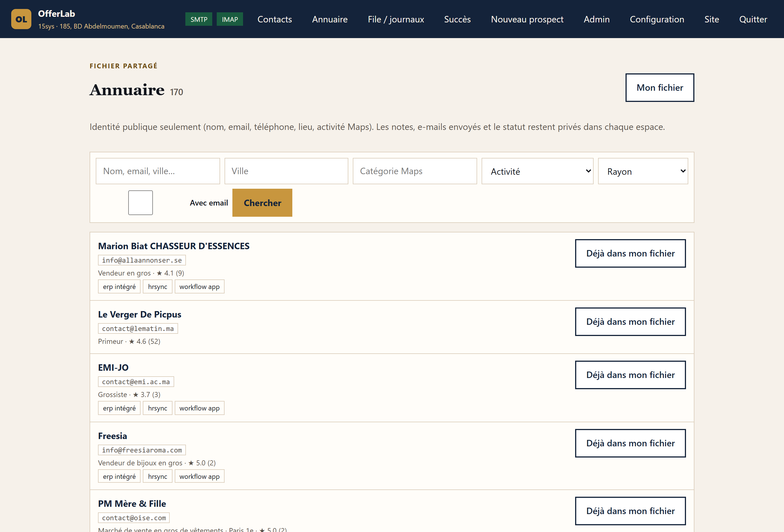Click into the Ville input field

click(x=286, y=171)
